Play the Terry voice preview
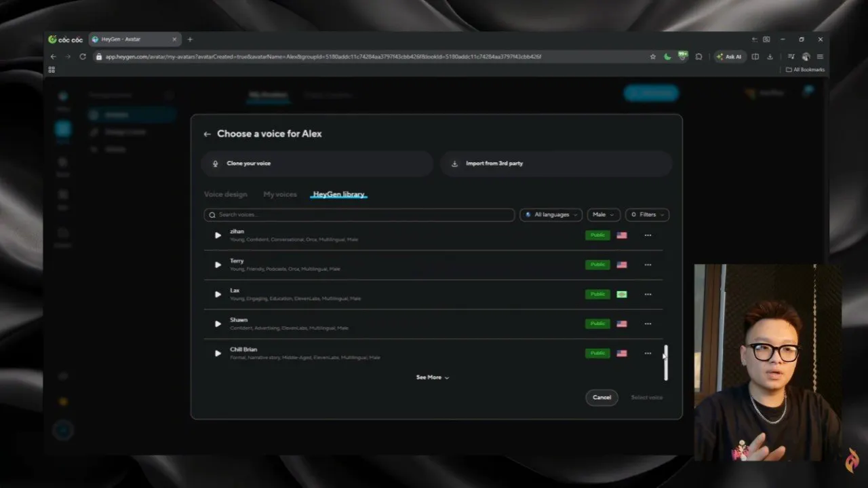The width and height of the screenshot is (868, 488). point(218,265)
